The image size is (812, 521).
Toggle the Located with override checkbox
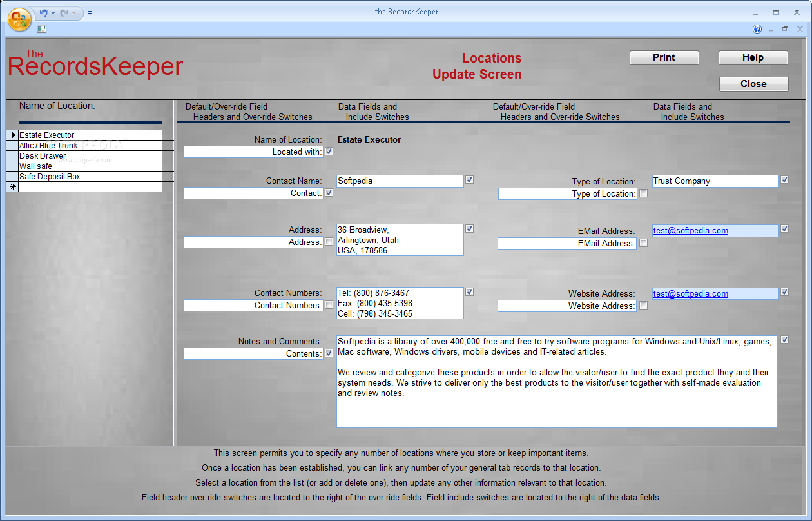coord(329,152)
